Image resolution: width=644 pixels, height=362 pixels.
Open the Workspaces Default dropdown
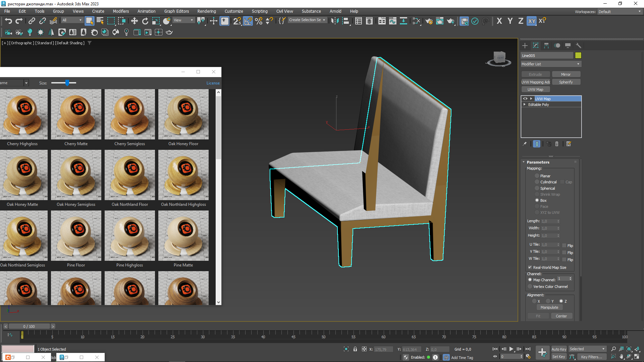point(620,12)
